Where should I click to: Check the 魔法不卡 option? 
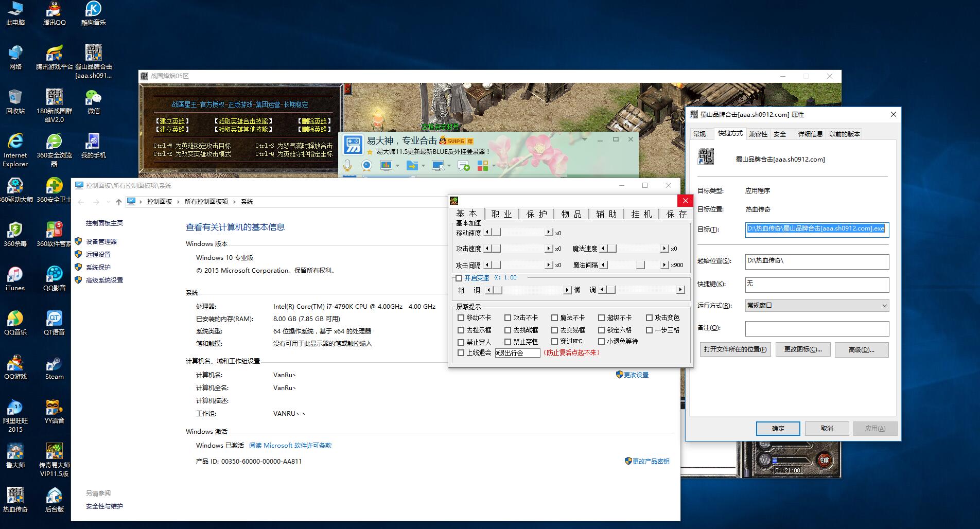click(555, 318)
